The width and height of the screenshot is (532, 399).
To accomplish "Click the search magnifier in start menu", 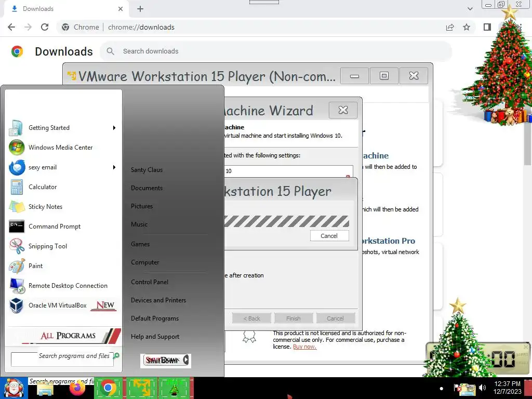I will point(116,355).
